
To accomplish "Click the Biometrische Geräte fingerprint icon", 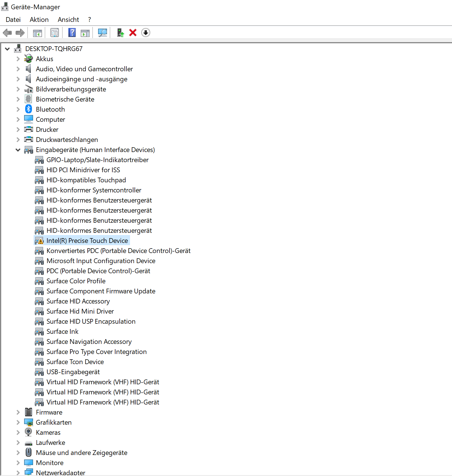I will click(29, 99).
